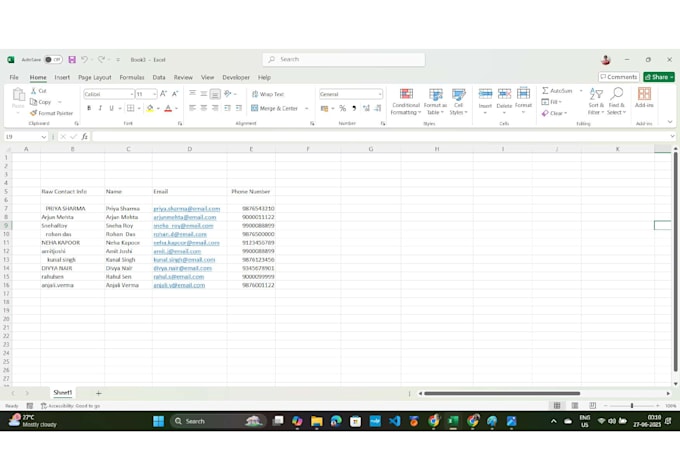
Task: Open Sort & Filter menu
Action: [596, 102]
